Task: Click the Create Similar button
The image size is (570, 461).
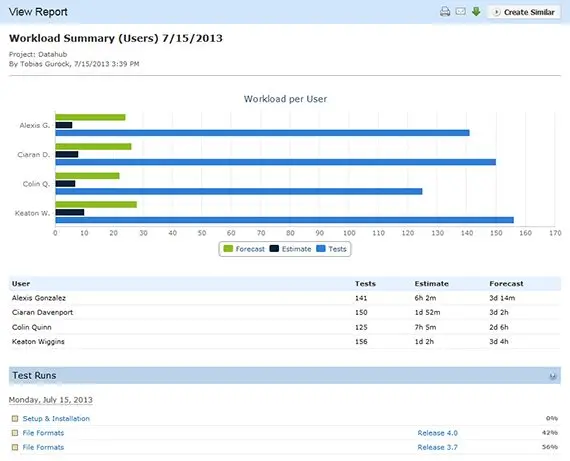Action: click(x=524, y=12)
